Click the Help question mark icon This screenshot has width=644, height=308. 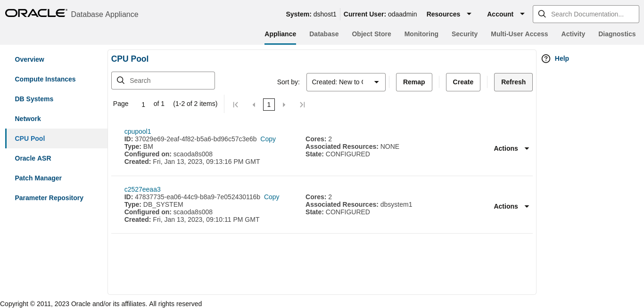[546, 58]
